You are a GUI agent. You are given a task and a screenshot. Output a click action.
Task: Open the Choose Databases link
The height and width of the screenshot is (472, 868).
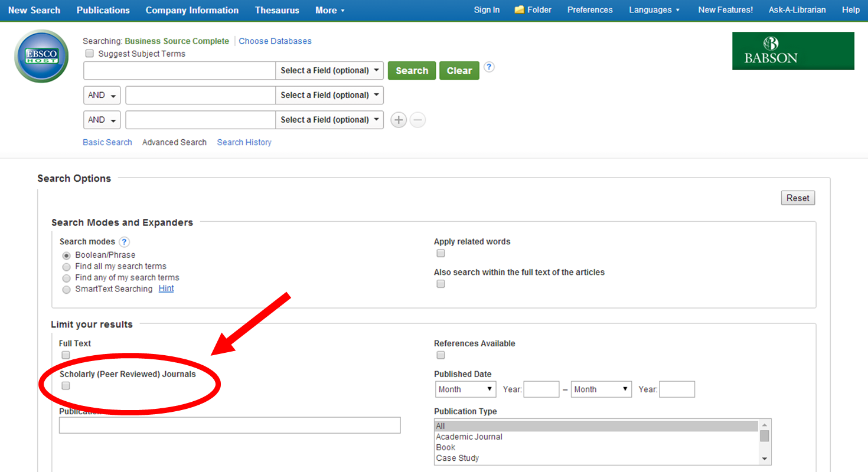tap(275, 41)
